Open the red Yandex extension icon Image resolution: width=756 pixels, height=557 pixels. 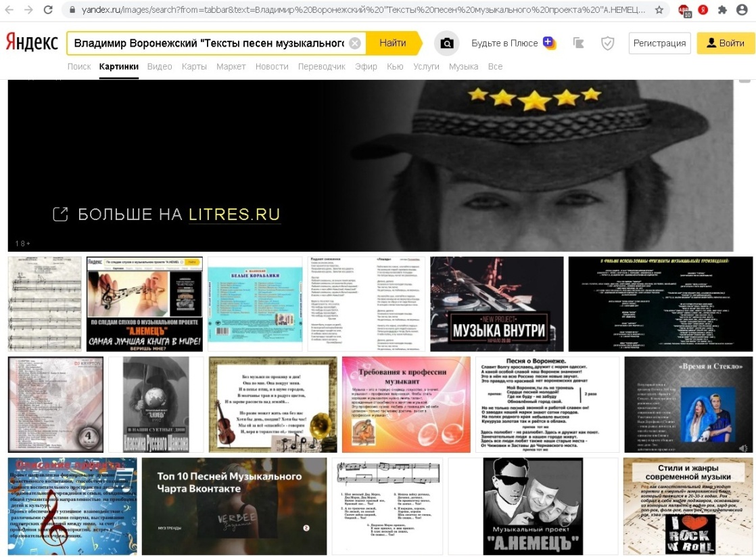[703, 9]
